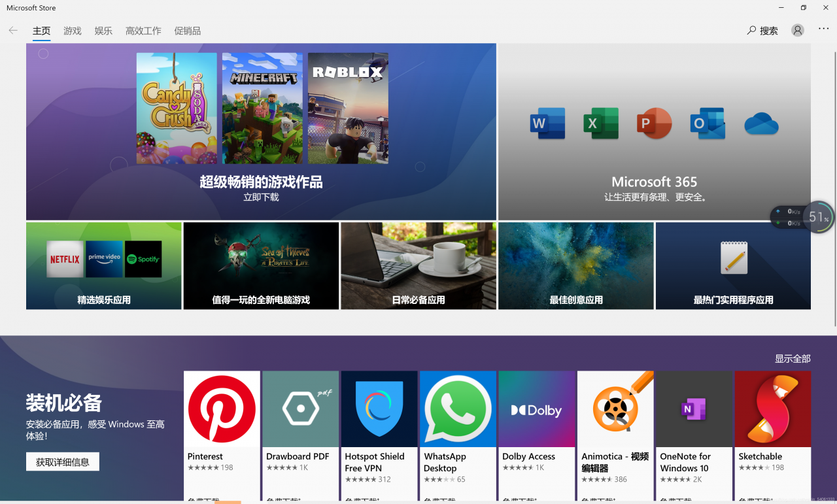Go back with the arrow icon

point(13,31)
